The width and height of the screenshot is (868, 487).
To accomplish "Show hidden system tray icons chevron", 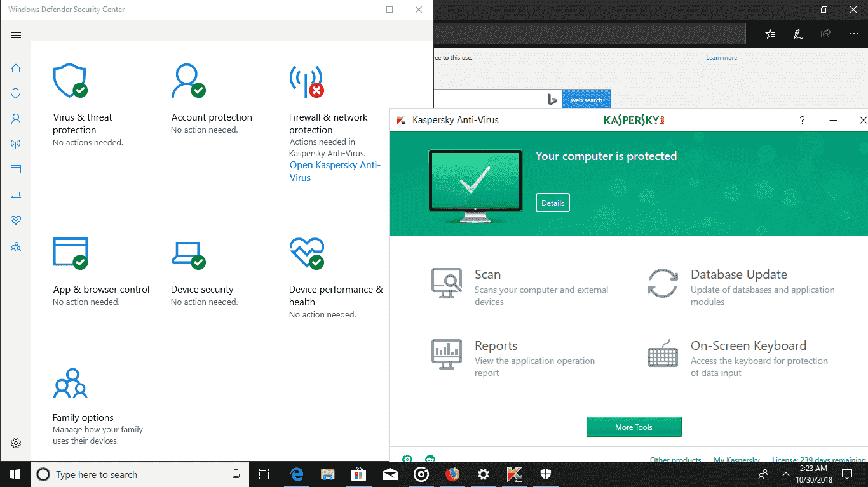I will click(786, 474).
